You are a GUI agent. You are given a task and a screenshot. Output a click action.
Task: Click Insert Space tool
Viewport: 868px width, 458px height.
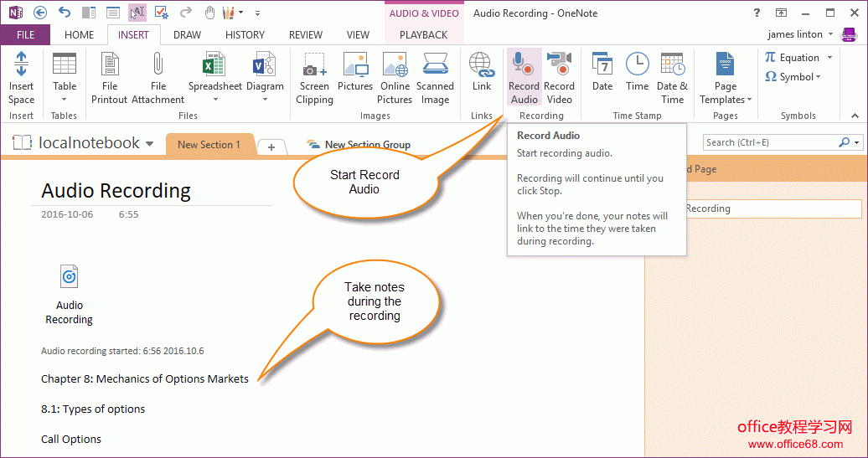[21, 78]
